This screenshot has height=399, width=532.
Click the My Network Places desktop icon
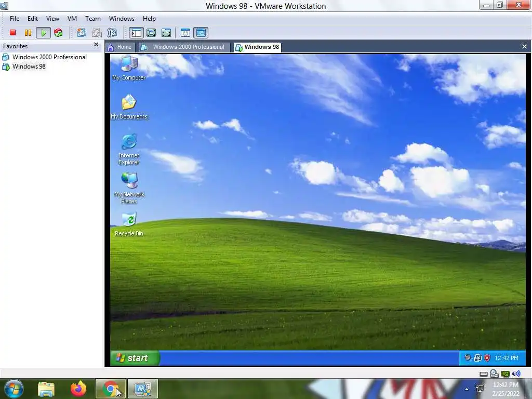point(129,188)
